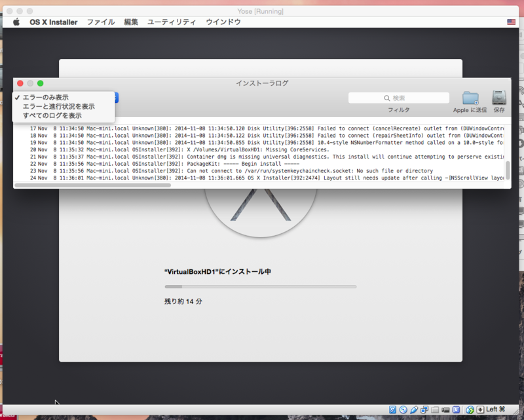
Task: Click the Apple に送信 folder icon
Action: pyautogui.click(x=470, y=98)
